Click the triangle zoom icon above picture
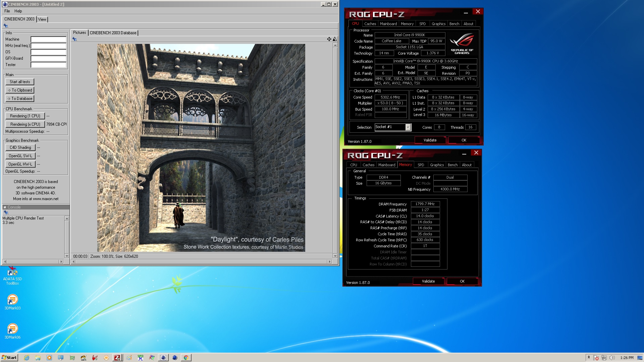Image resolution: width=644 pixels, height=362 pixels. pyautogui.click(x=334, y=39)
